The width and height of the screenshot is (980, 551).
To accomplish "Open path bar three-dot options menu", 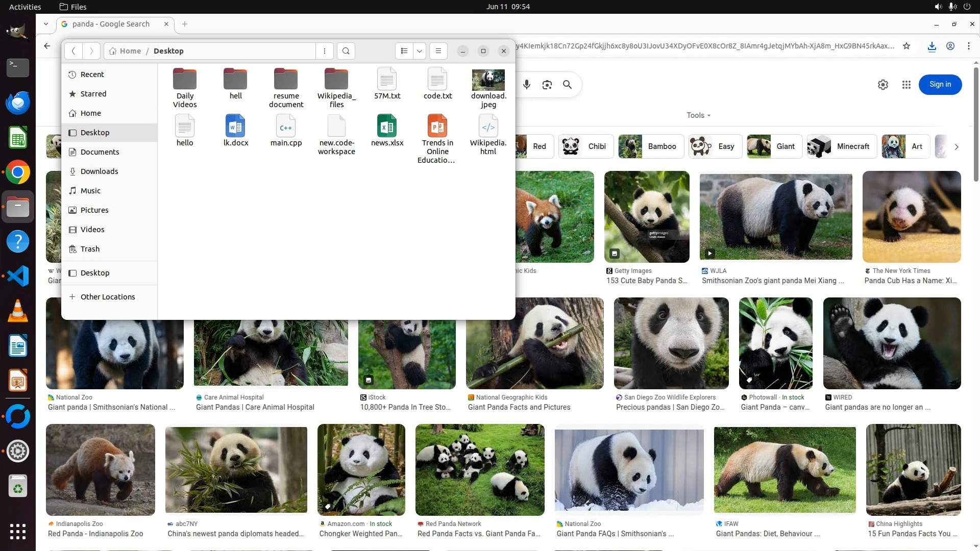I will pyautogui.click(x=325, y=51).
